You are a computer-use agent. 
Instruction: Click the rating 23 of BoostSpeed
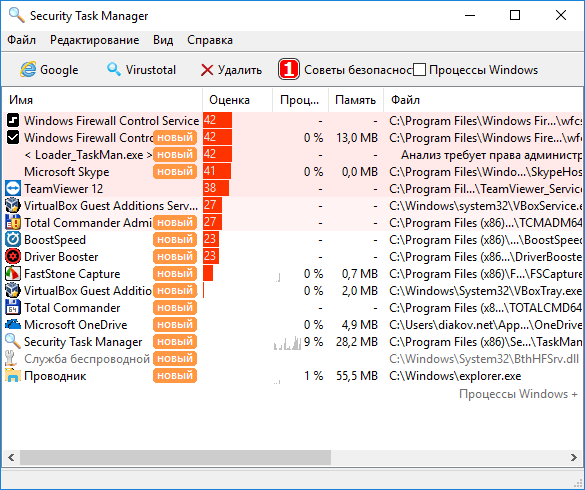[x=211, y=240]
